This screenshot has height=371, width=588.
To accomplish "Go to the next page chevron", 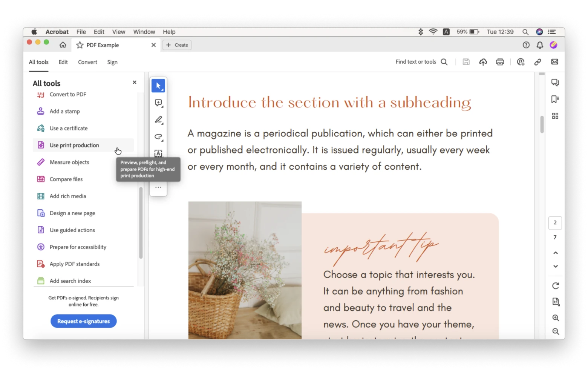I will coord(555,266).
